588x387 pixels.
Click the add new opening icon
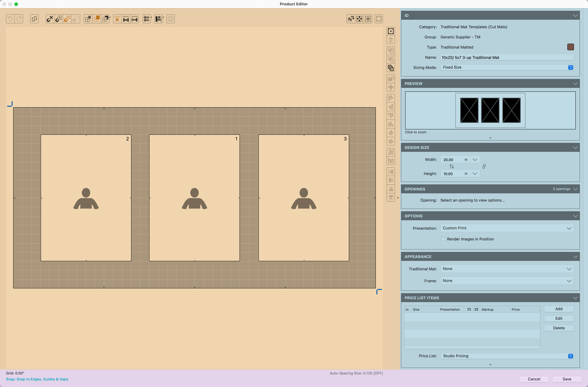(x=391, y=31)
